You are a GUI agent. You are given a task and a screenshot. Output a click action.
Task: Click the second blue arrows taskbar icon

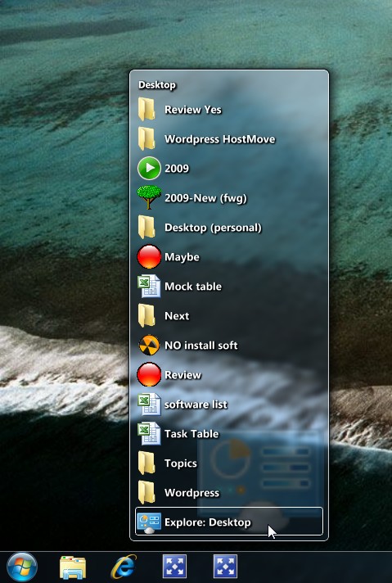225,567
